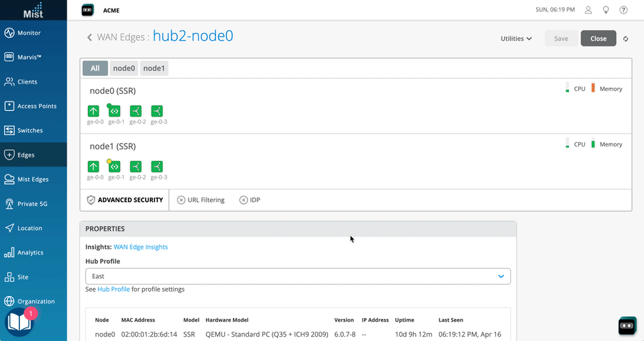Follow the Hub Profile settings link
This screenshot has height=341, width=644.
point(114,290)
